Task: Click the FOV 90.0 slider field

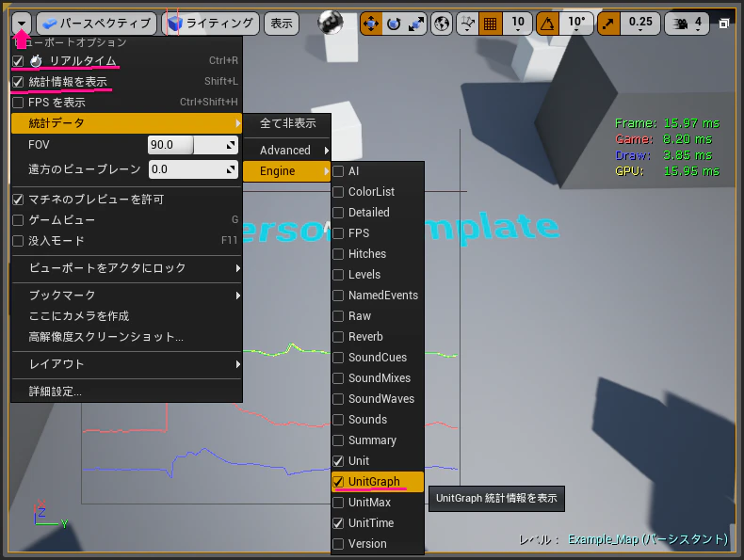Action: point(193,145)
